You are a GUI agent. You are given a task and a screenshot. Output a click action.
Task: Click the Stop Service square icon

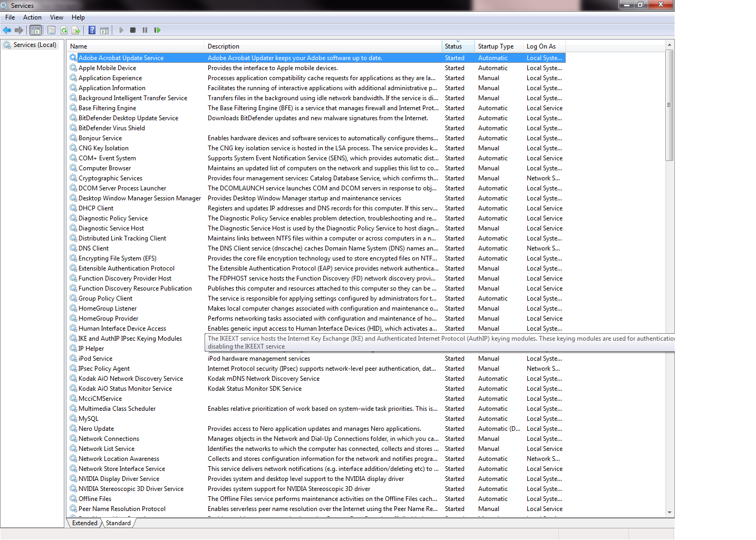133,30
